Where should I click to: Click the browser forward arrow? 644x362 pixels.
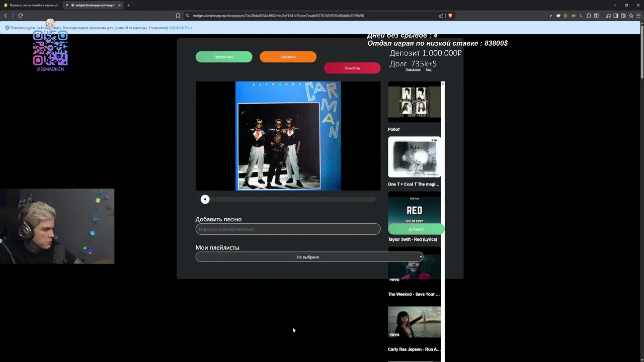13,16
